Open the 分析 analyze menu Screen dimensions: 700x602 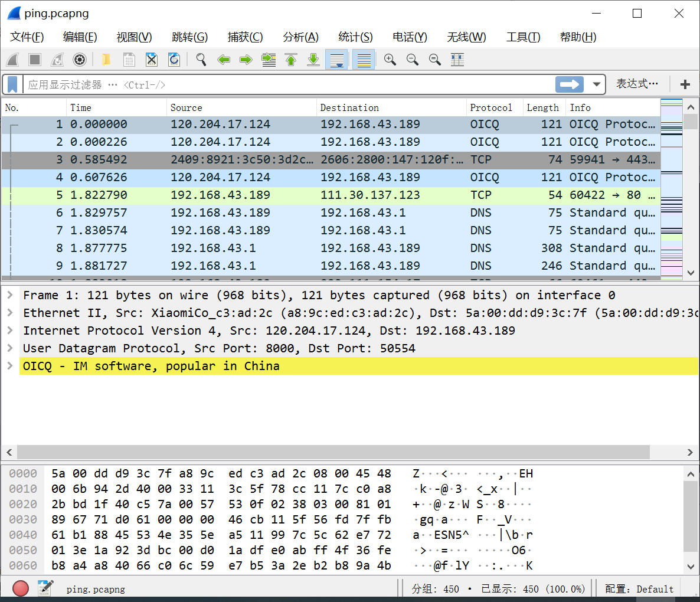300,37
